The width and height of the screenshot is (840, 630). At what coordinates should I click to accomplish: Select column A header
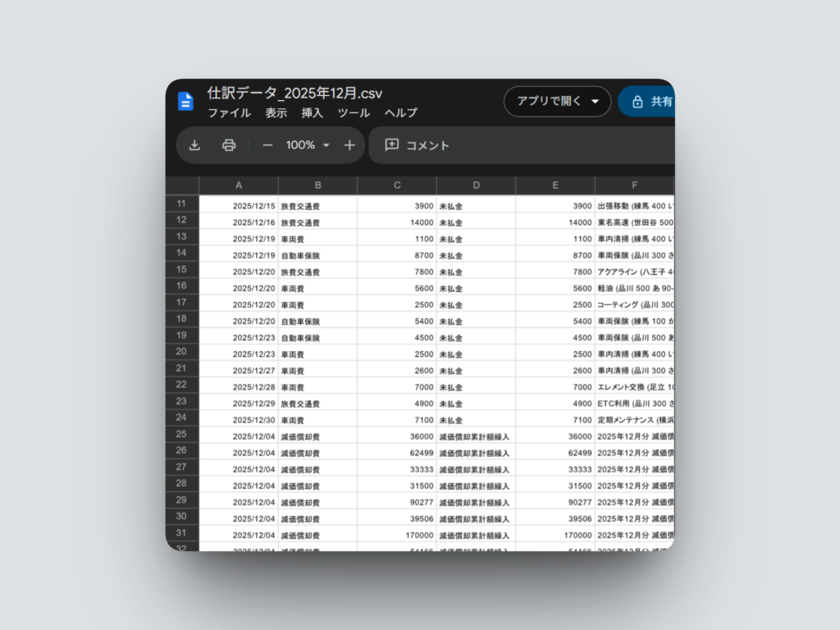point(239,185)
